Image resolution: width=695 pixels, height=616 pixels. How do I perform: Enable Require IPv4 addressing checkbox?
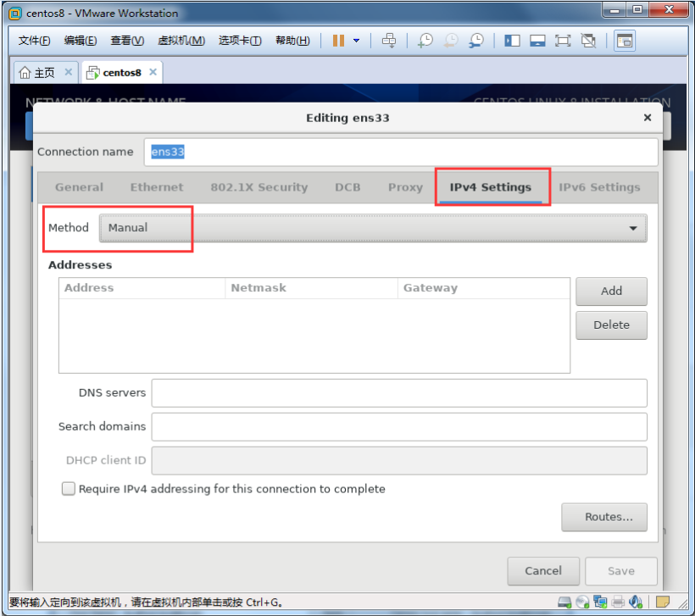[69, 489]
